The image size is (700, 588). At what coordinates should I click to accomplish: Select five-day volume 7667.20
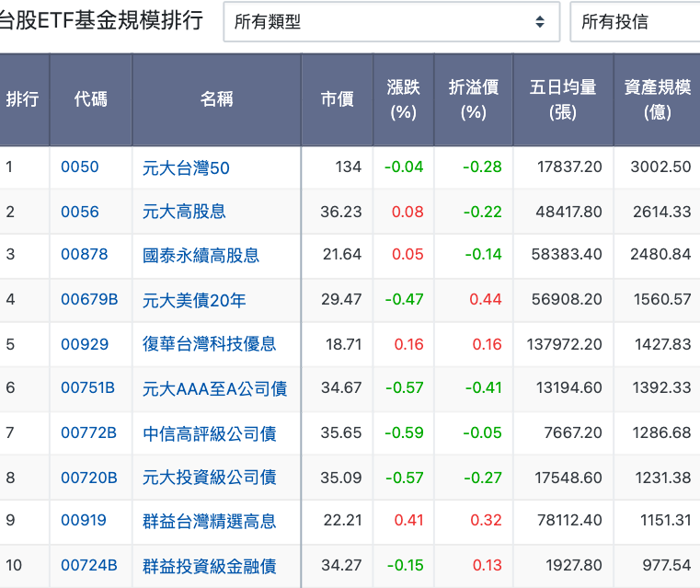[573, 432]
